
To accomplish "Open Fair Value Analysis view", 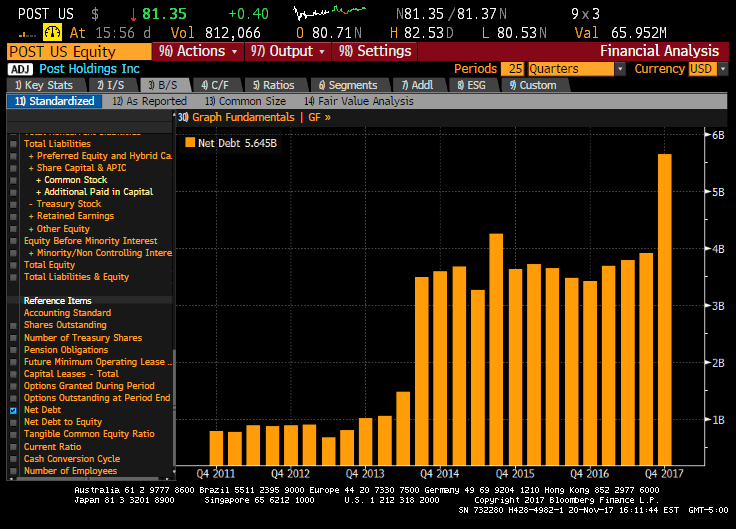I will (359, 101).
